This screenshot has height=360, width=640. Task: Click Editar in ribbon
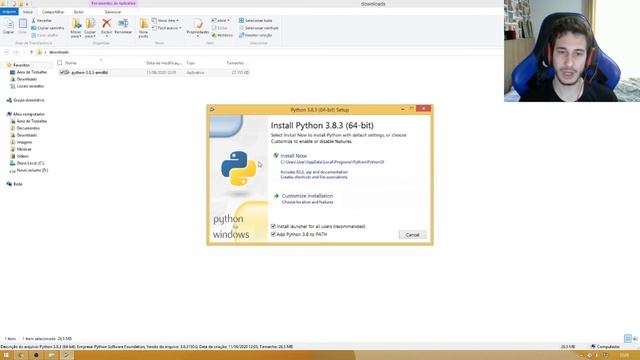[220, 28]
